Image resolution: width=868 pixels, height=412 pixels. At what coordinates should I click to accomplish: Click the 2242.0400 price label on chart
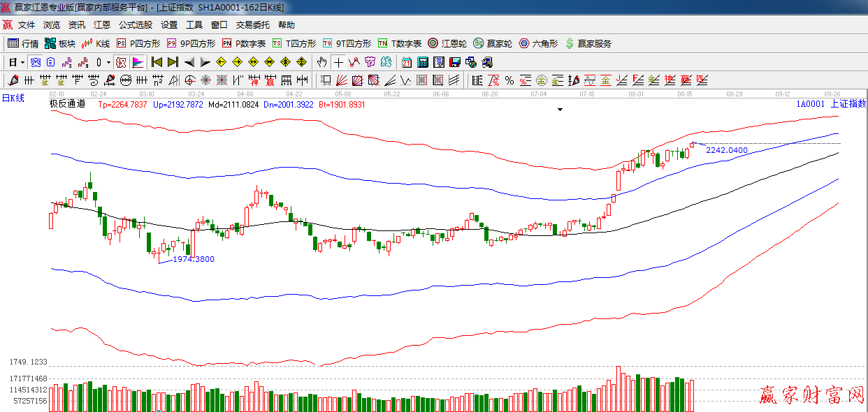tap(726, 150)
